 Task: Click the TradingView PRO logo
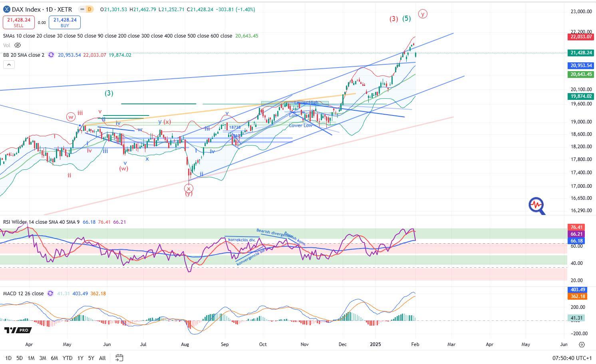click(x=18, y=330)
